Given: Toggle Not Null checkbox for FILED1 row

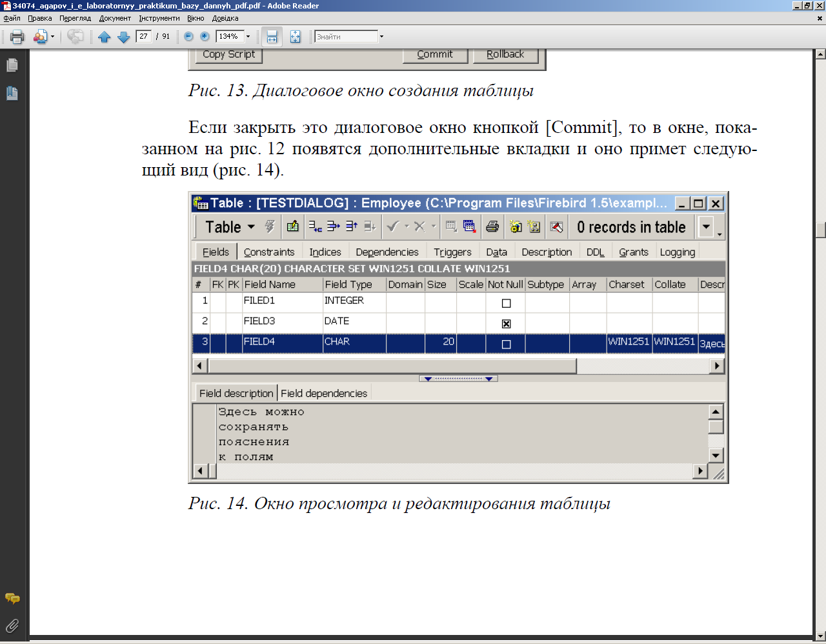Looking at the screenshot, I should pyautogui.click(x=507, y=303).
